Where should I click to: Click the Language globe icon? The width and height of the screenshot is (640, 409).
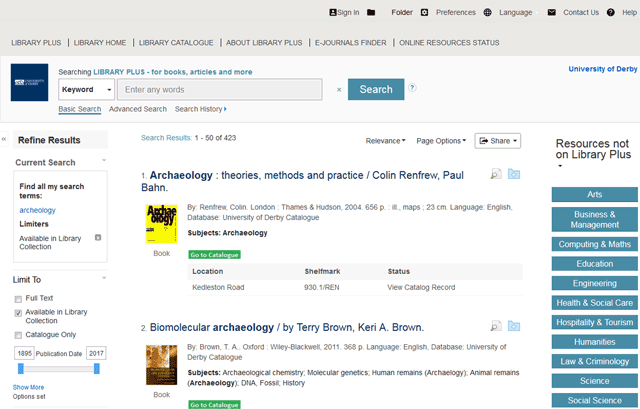click(487, 13)
